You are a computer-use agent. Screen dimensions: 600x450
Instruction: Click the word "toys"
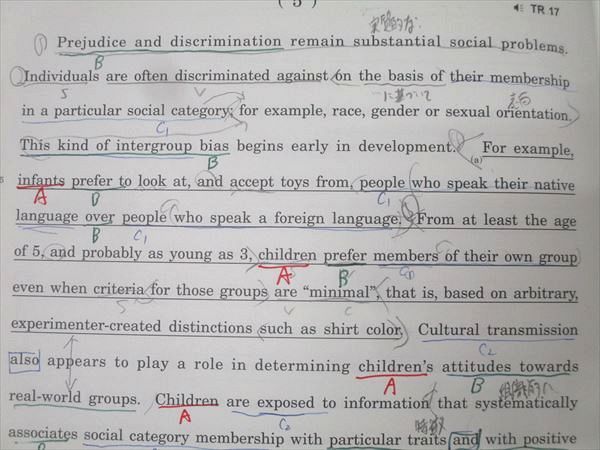pyautogui.click(x=295, y=182)
